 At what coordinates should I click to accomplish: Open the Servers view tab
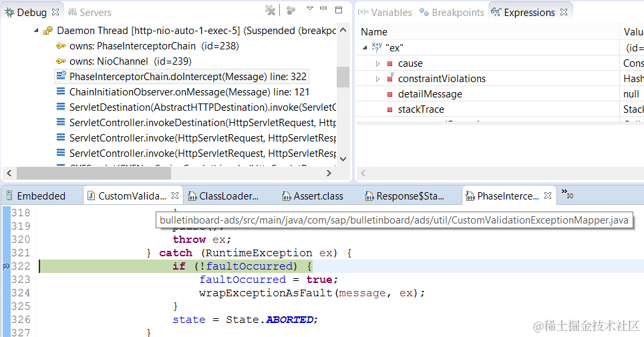90,12
